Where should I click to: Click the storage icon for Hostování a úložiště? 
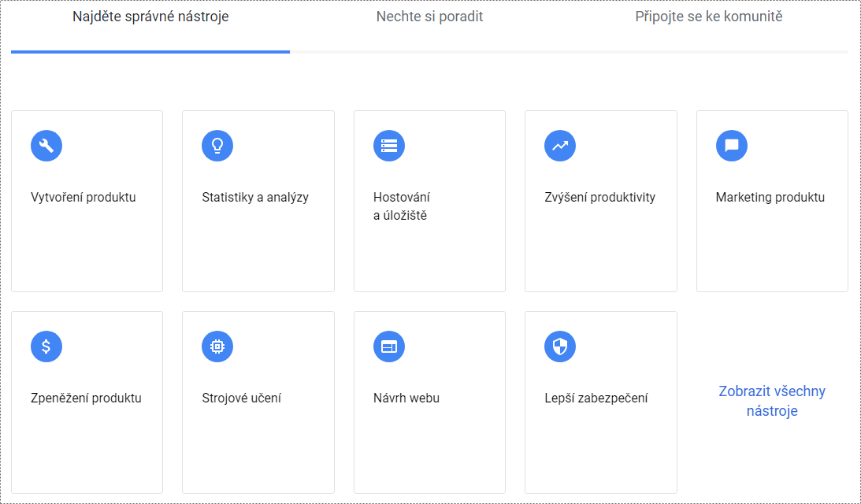(x=389, y=146)
